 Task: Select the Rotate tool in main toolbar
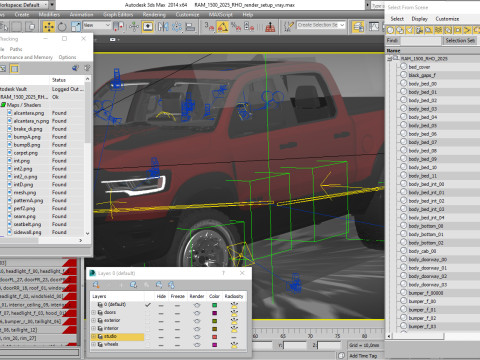point(62,26)
